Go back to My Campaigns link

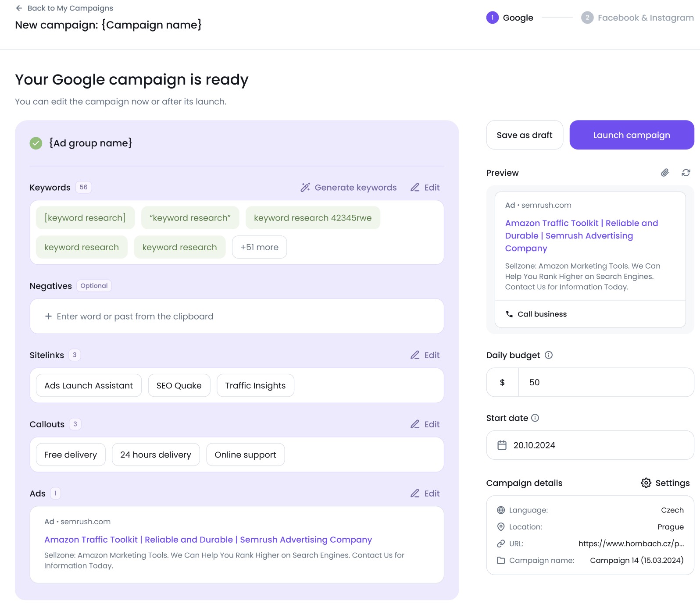(x=70, y=8)
